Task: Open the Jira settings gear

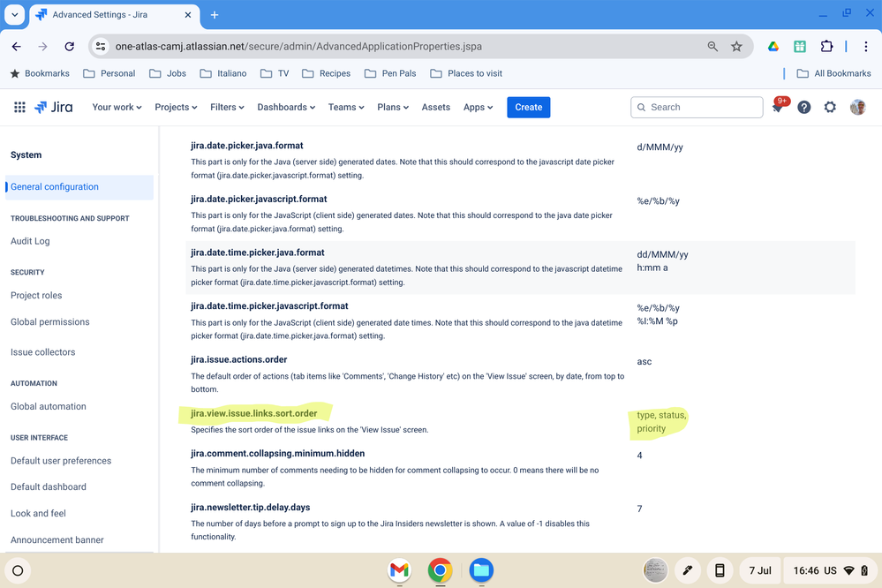Action: [830, 107]
